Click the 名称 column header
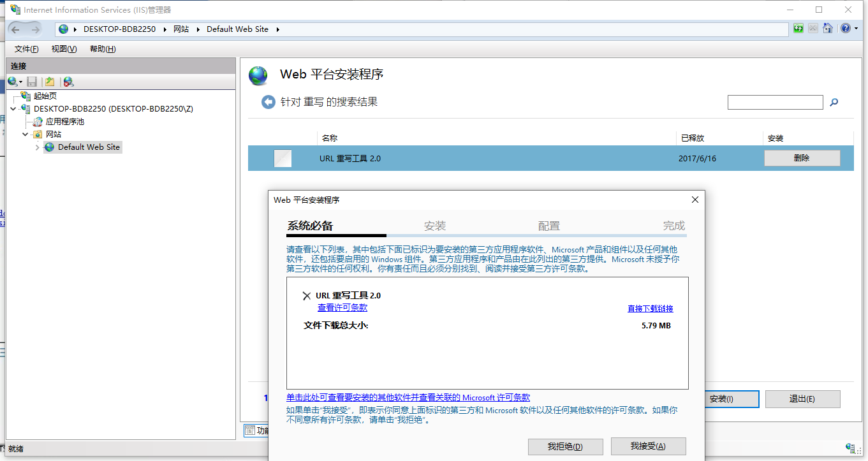The height and width of the screenshot is (461, 868). click(x=330, y=138)
